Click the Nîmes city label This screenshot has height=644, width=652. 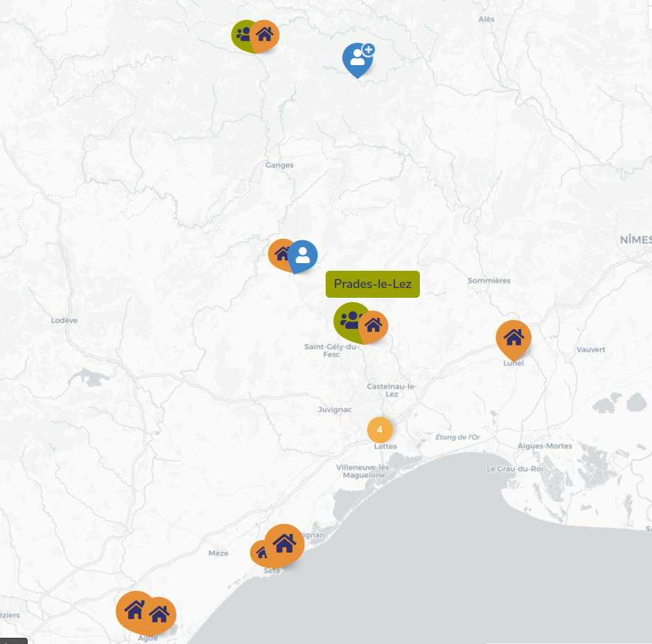click(x=635, y=240)
